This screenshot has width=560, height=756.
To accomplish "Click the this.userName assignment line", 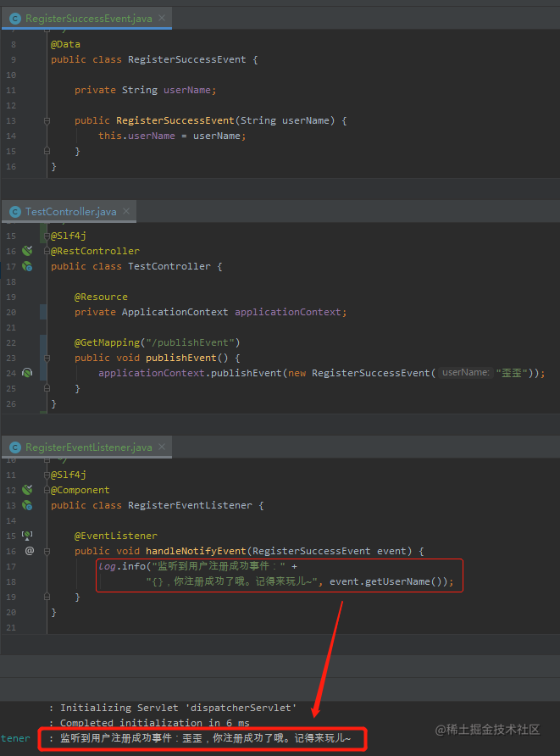I will point(172,136).
